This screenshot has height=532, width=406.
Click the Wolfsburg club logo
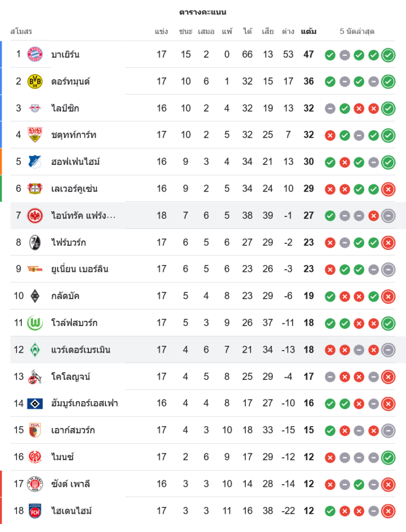tap(35, 323)
